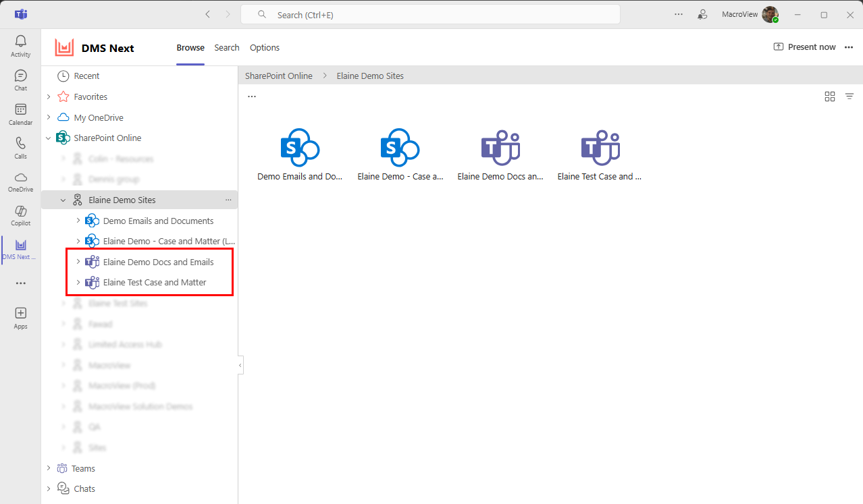Open Demo Emails and Do... SharePoint tile
Screen dimensions: 863x504
(x=300, y=155)
